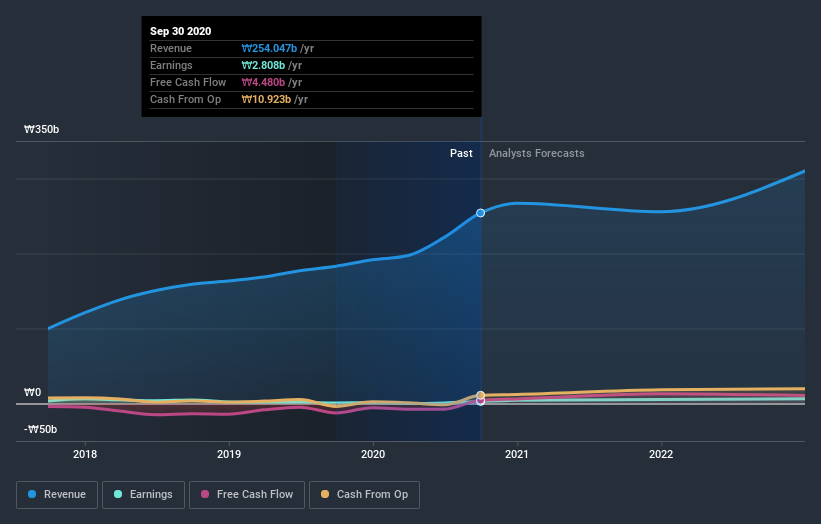Viewport: 821px width, 524px height.
Task: Select the Cash From Op data point marker
Action: pos(481,395)
